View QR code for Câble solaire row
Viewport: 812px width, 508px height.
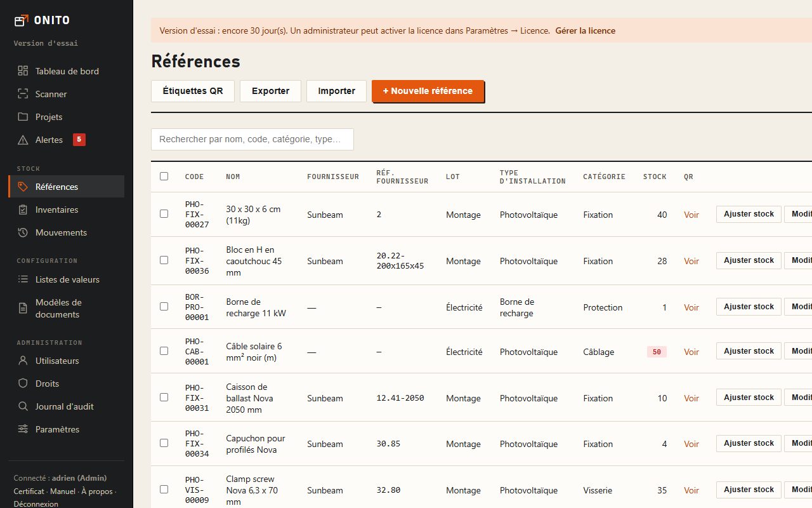[x=691, y=352]
